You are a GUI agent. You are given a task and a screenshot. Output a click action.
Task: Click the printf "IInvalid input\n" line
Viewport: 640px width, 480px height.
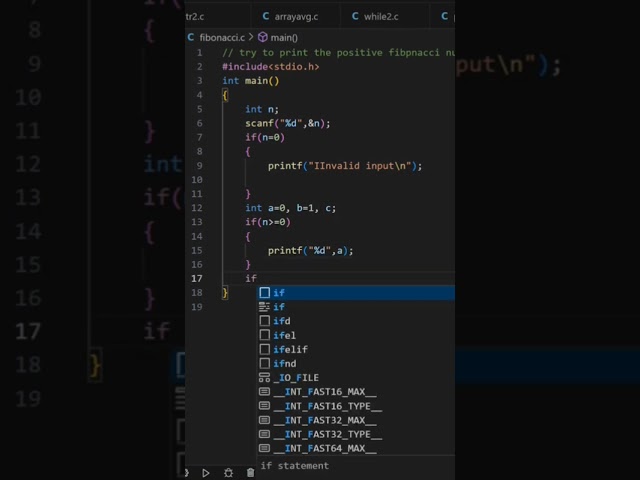(x=345, y=166)
